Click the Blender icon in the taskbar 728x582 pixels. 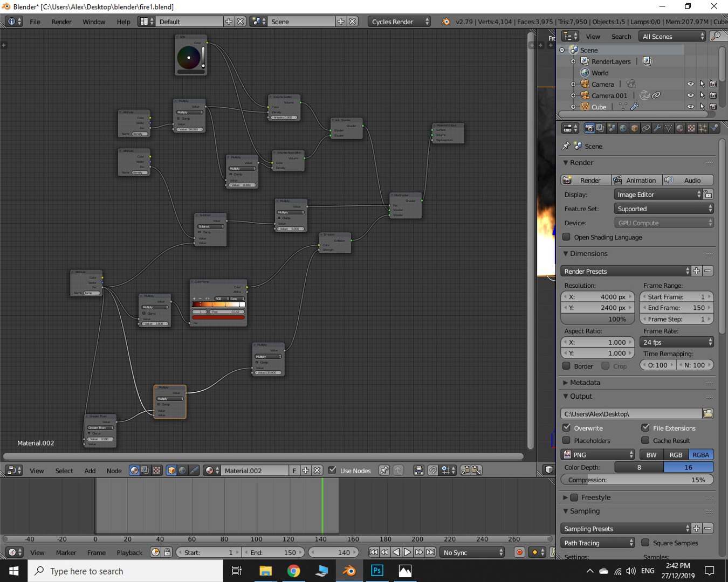tap(349, 571)
